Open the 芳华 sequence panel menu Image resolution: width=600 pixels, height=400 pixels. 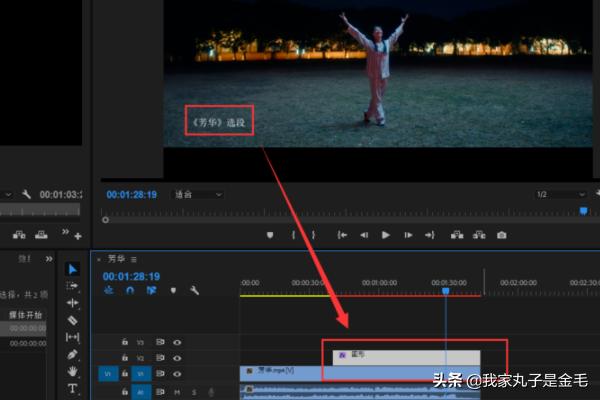(133, 259)
